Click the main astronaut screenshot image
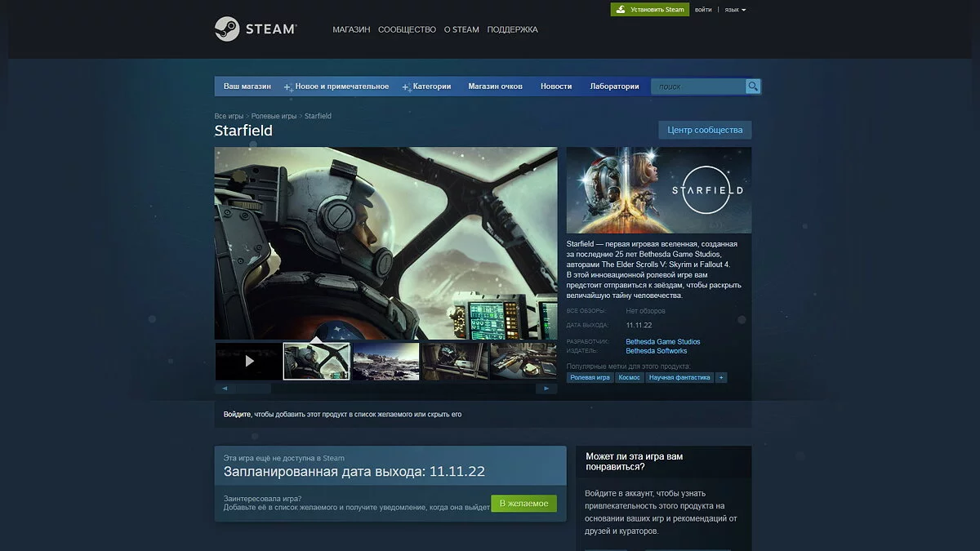Screen dimensions: 980x551 (385, 243)
